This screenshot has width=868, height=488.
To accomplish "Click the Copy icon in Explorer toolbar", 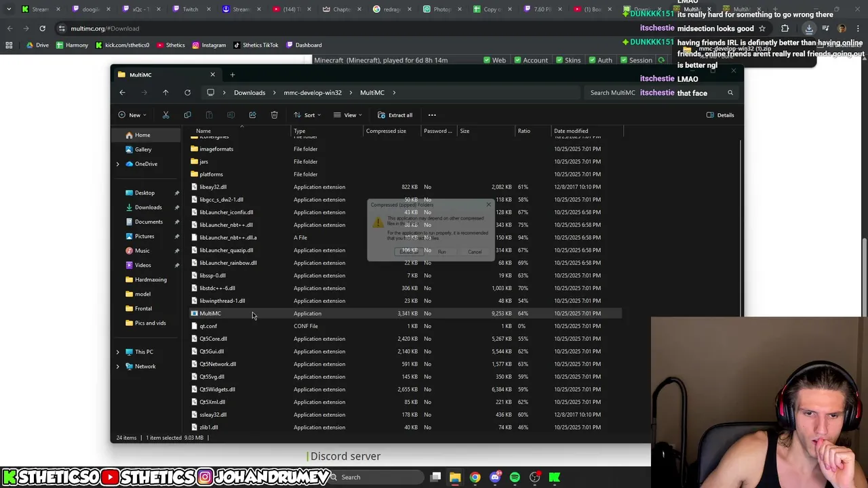I will (187, 115).
